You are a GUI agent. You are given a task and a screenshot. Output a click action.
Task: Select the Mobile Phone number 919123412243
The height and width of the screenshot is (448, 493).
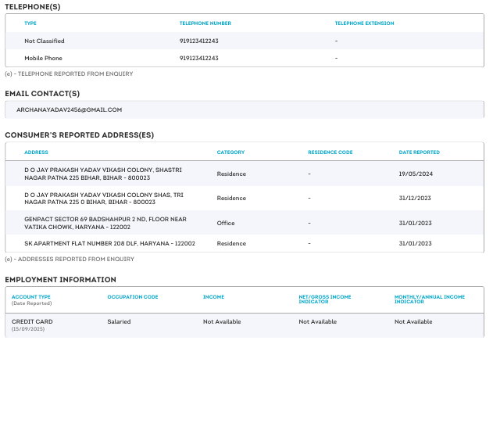point(198,58)
